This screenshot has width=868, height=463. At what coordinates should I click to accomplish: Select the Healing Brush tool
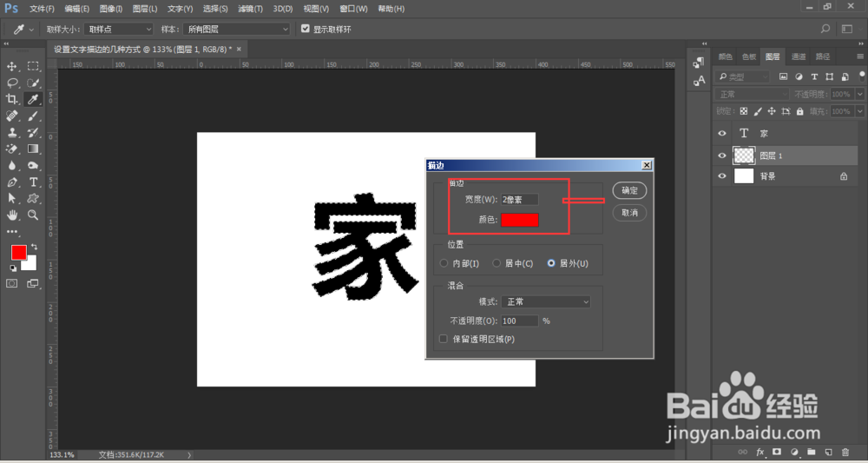pos(11,116)
